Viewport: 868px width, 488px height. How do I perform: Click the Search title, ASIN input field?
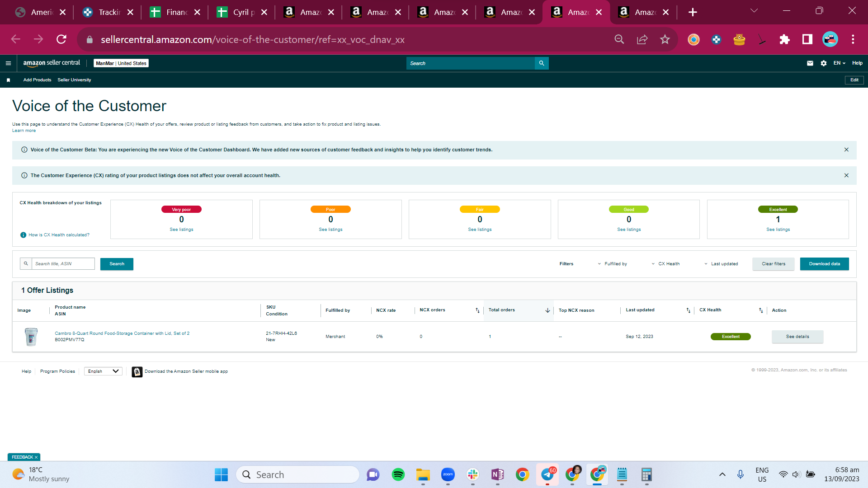coord(63,264)
